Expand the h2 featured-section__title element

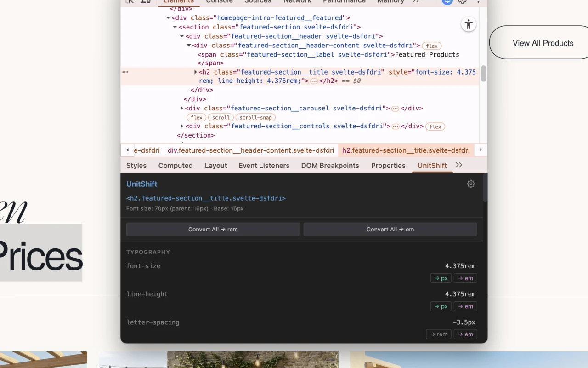point(195,72)
